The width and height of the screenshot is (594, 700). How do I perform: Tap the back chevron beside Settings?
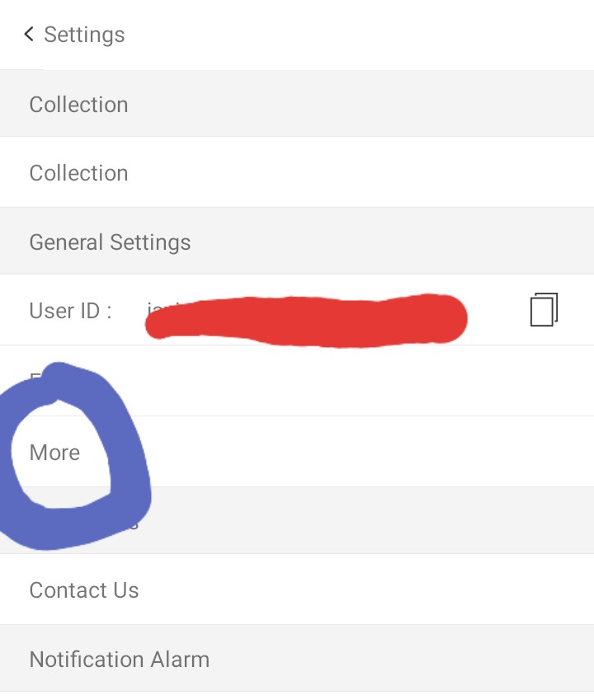pos(29,35)
